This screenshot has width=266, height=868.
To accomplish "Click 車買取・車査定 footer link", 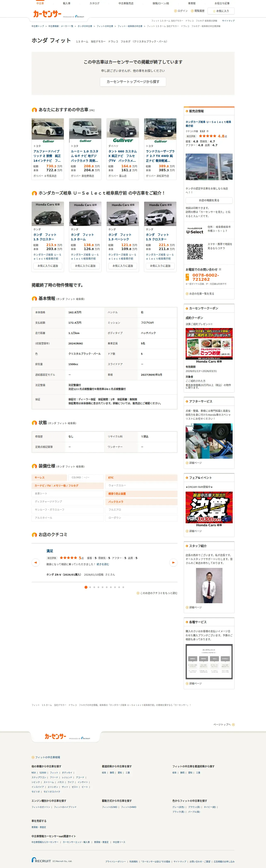I will point(39,827).
